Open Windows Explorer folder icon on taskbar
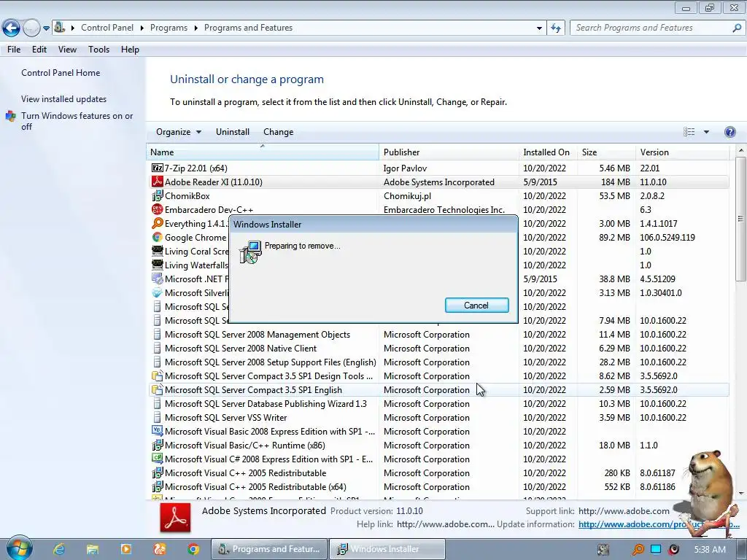747x560 pixels. click(93, 549)
